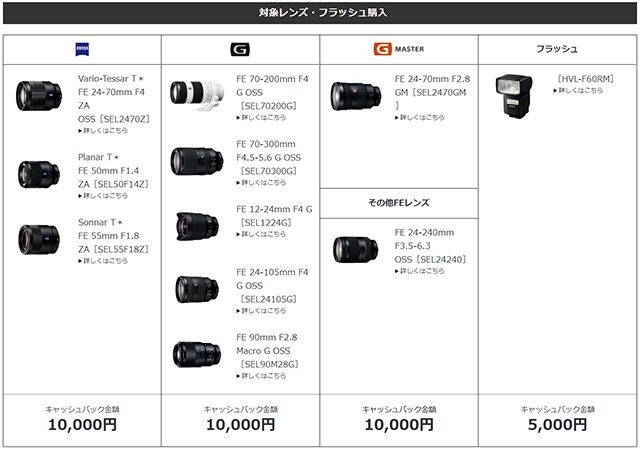This screenshot has width=640, height=452.
Task: Open details link for SEL2470GM lens
Action: [420, 117]
